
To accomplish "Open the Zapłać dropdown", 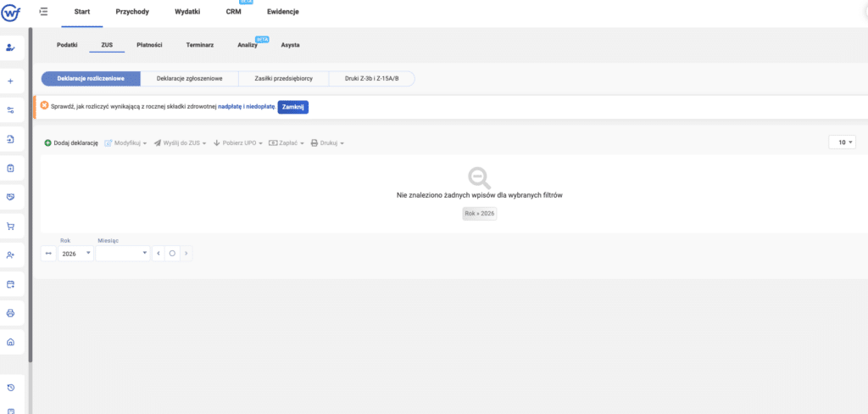I will [287, 143].
